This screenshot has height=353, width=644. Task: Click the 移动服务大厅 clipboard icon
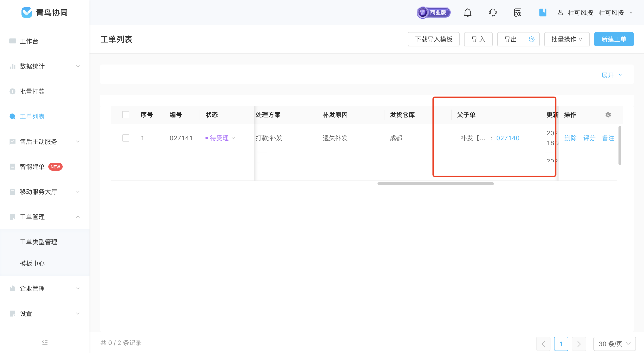(x=13, y=192)
